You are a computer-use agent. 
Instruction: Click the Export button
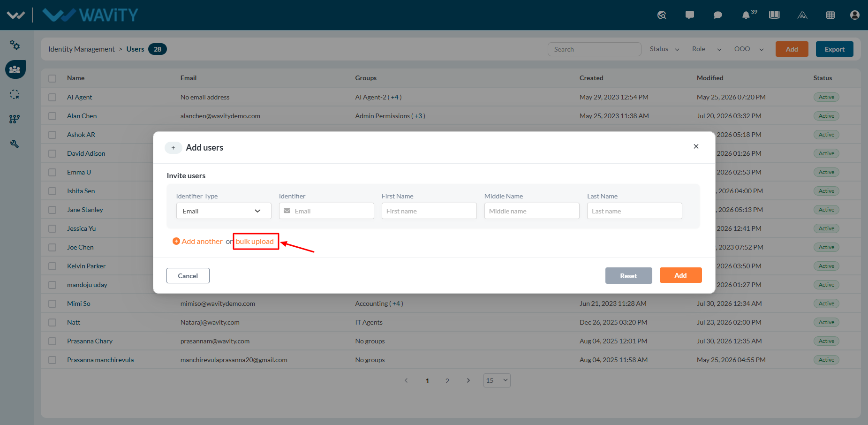tap(835, 49)
